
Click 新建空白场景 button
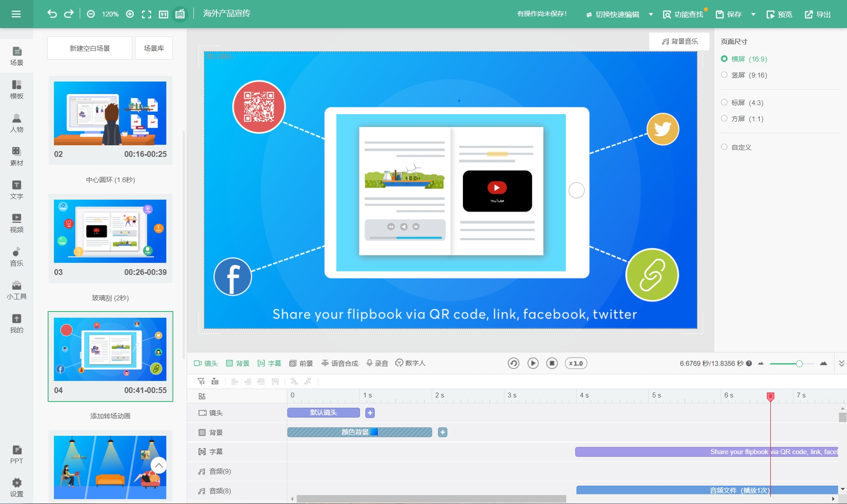pos(90,48)
